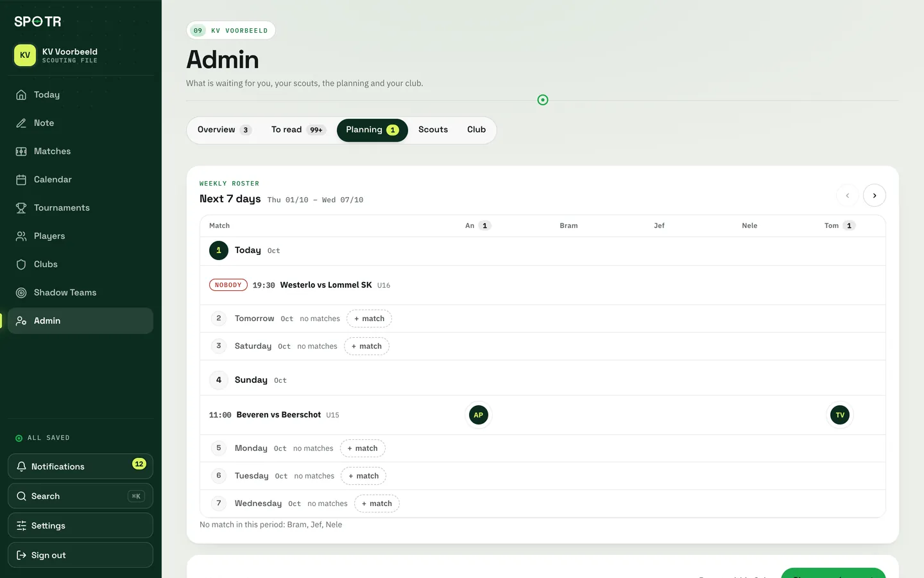Click the KV Voorbeeld scouting file name

70,51
